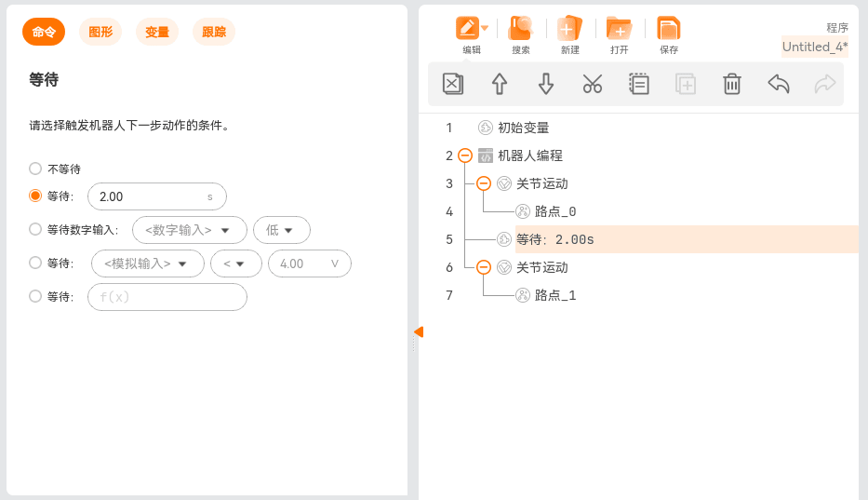Click the suppress-line X icon in toolbar
Viewport: 868px width, 500px height.
453,84
